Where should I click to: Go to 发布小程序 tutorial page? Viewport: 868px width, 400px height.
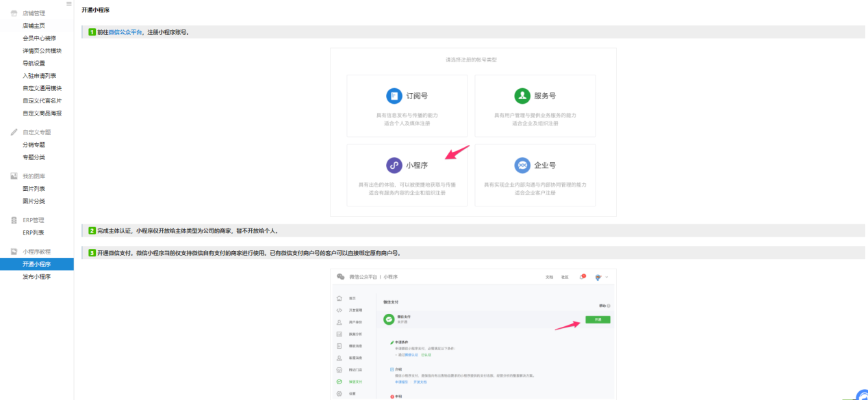37,277
